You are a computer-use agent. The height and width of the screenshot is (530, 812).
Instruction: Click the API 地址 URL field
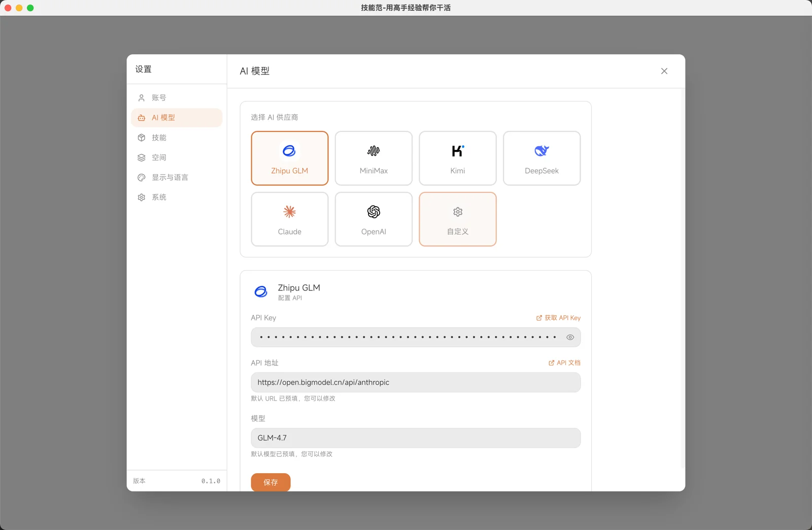tap(415, 383)
